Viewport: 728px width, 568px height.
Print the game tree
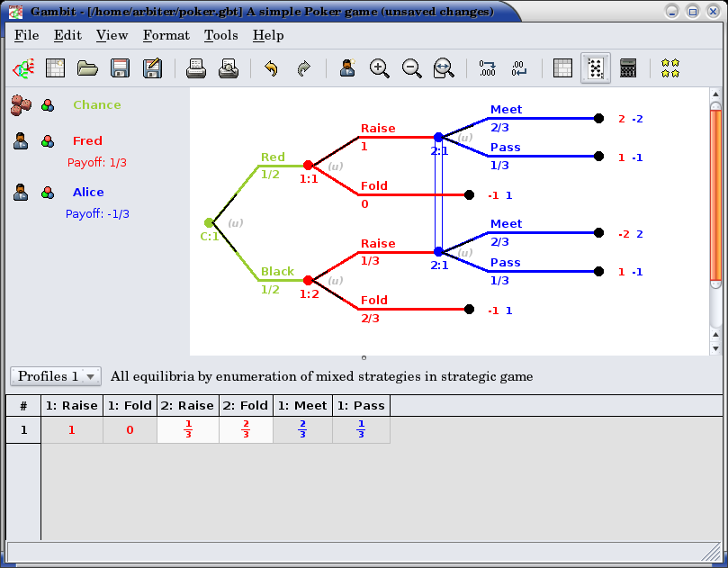pyautogui.click(x=195, y=68)
